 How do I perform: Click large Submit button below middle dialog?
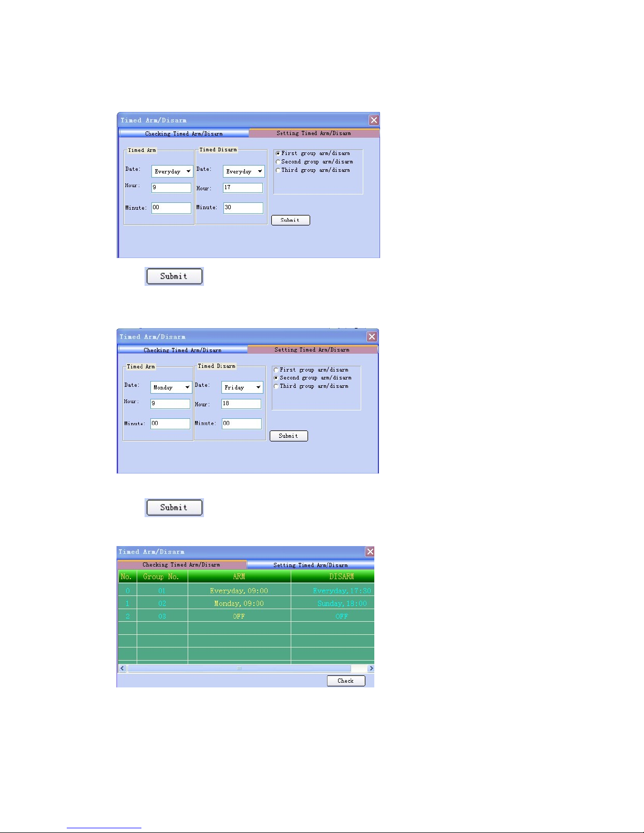click(x=174, y=508)
